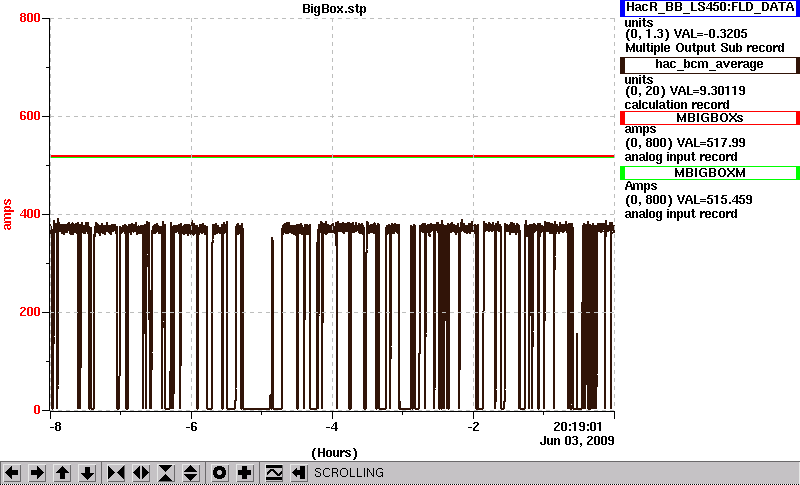Click the VAL=515.459 reading for MBIGBOXM
800x485 pixels.
tap(713, 200)
